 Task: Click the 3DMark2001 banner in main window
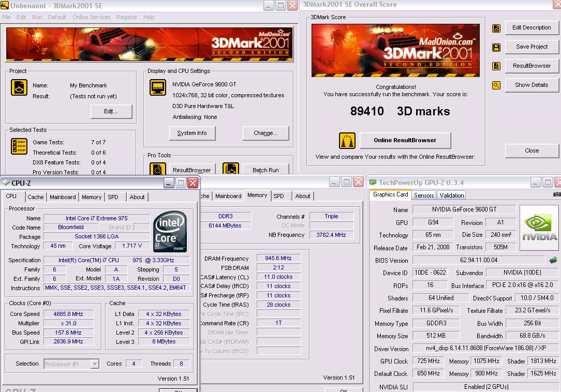149,44
